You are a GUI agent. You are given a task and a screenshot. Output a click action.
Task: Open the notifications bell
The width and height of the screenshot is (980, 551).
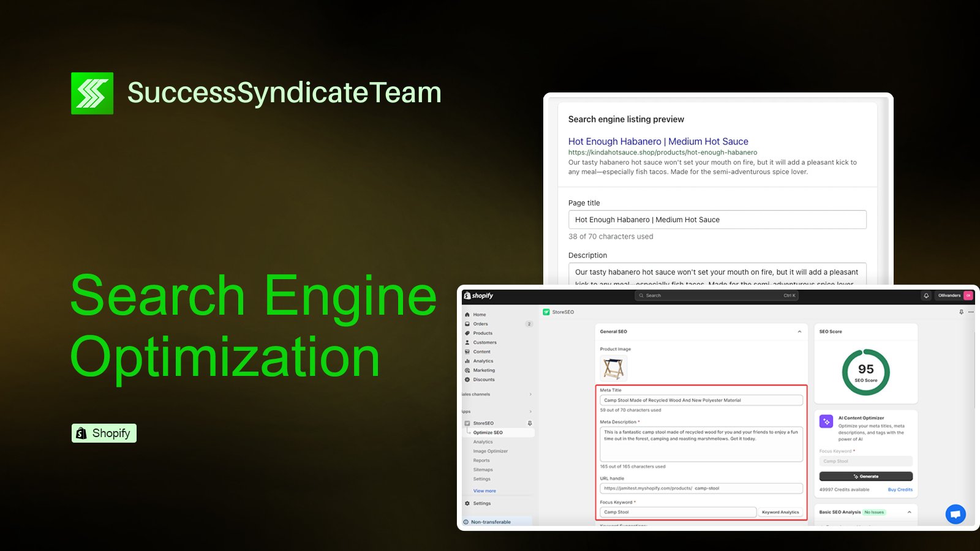926,296
